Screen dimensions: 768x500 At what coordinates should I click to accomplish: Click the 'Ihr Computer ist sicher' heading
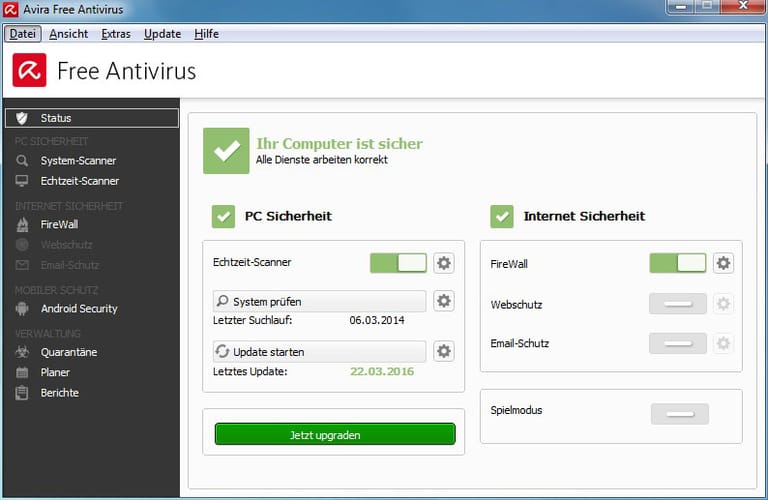pos(339,143)
